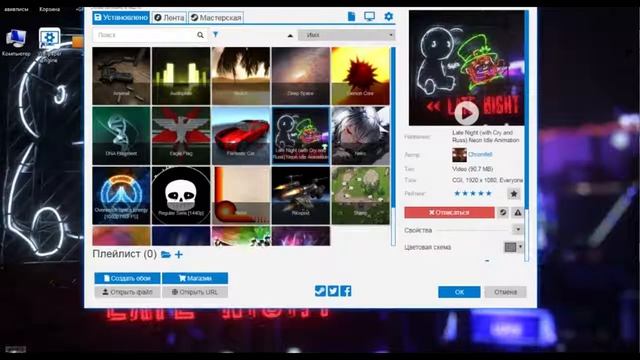Select the Корзина desktop icon label
The height and width of the screenshot is (360, 640).
click(50, 9)
